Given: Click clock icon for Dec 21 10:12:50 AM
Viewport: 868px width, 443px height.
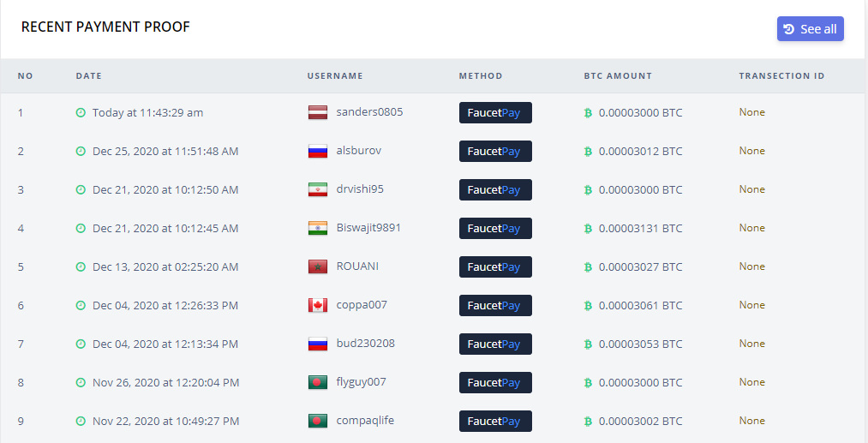Looking at the screenshot, I should click(x=81, y=189).
